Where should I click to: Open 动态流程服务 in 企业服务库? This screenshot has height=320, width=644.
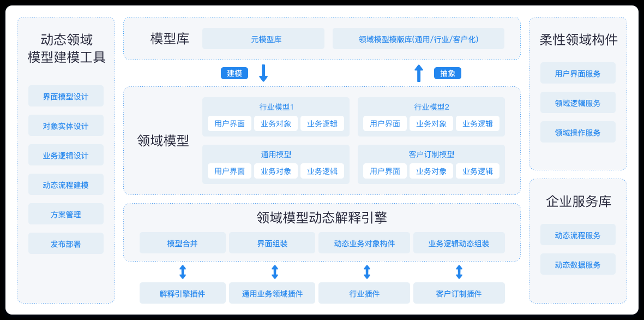tap(578, 235)
